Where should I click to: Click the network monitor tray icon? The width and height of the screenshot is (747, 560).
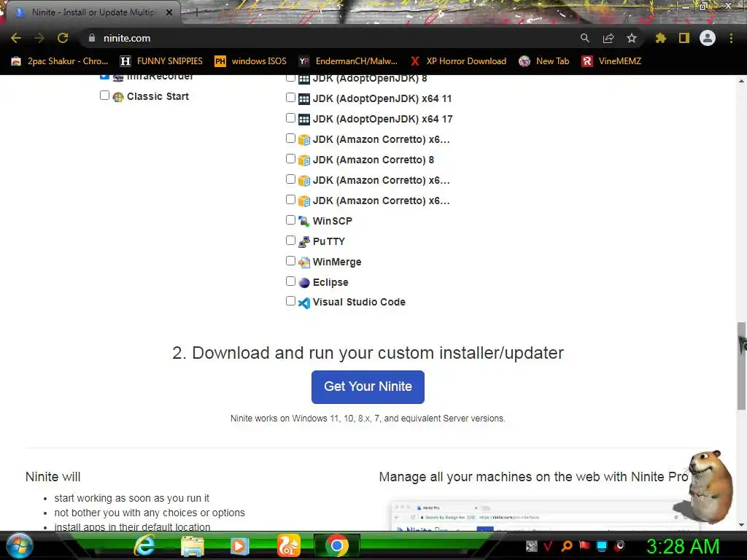click(x=602, y=545)
